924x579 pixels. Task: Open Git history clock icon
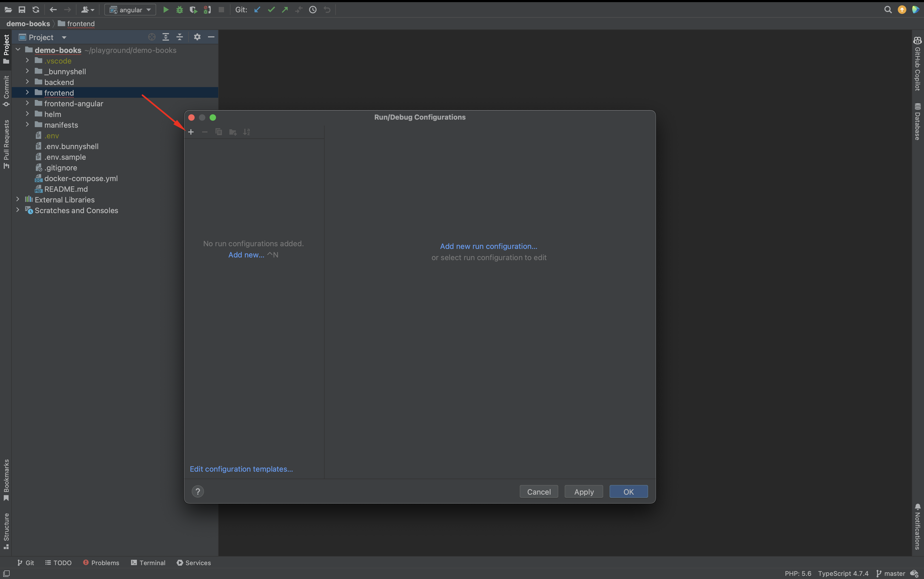point(313,10)
